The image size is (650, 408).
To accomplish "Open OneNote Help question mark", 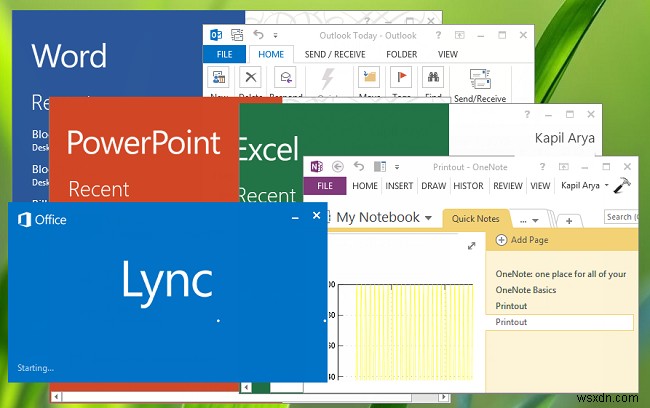I will (542, 167).
